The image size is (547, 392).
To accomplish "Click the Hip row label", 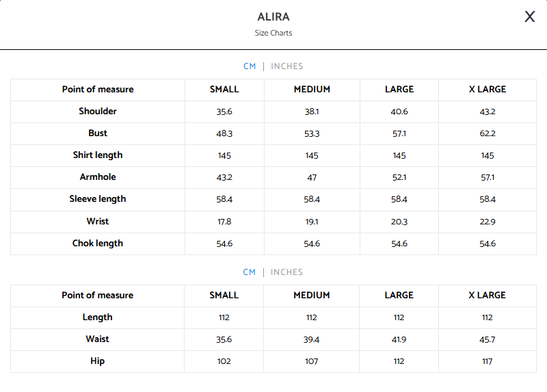I will (97, 361).
